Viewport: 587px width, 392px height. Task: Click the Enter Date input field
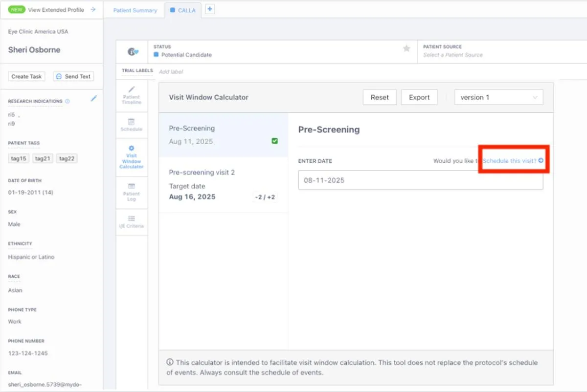click(x=420, y=180)
